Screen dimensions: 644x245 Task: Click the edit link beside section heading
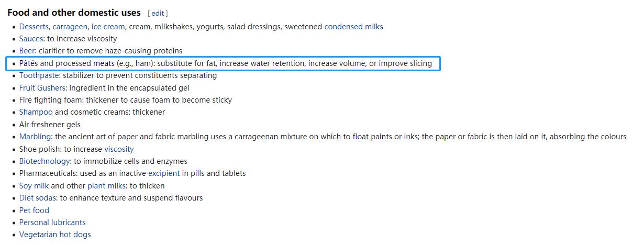click(x=158, y=13)
